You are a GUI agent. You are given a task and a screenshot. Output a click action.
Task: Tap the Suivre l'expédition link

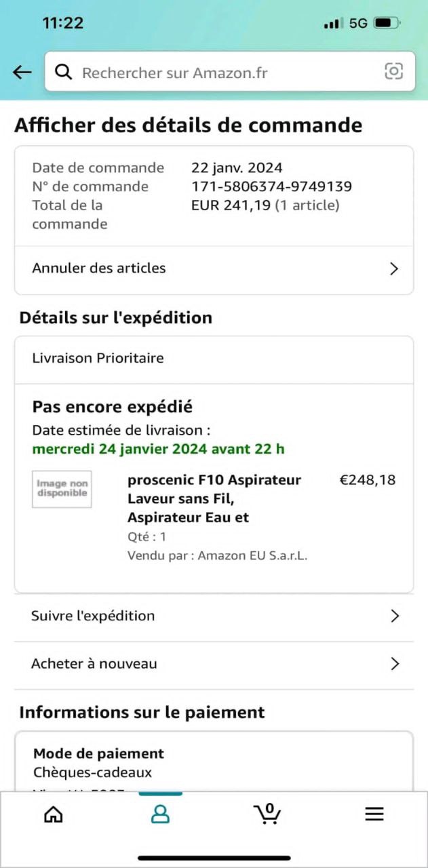coord(93,616)
